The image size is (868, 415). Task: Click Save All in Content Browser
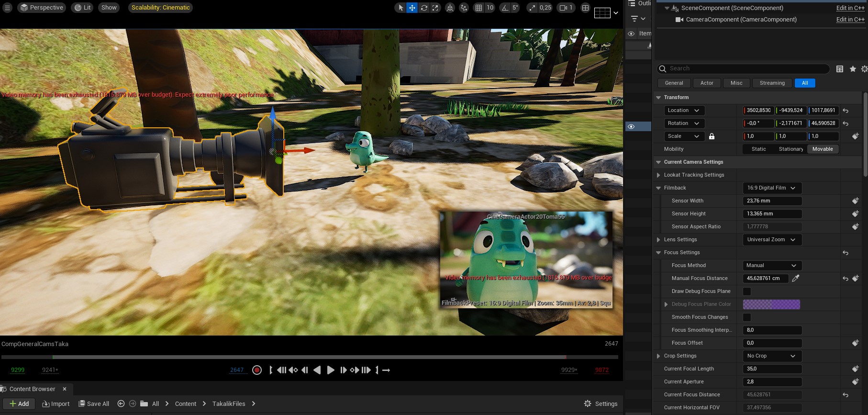pyautogui.click(x=94, y=404)
